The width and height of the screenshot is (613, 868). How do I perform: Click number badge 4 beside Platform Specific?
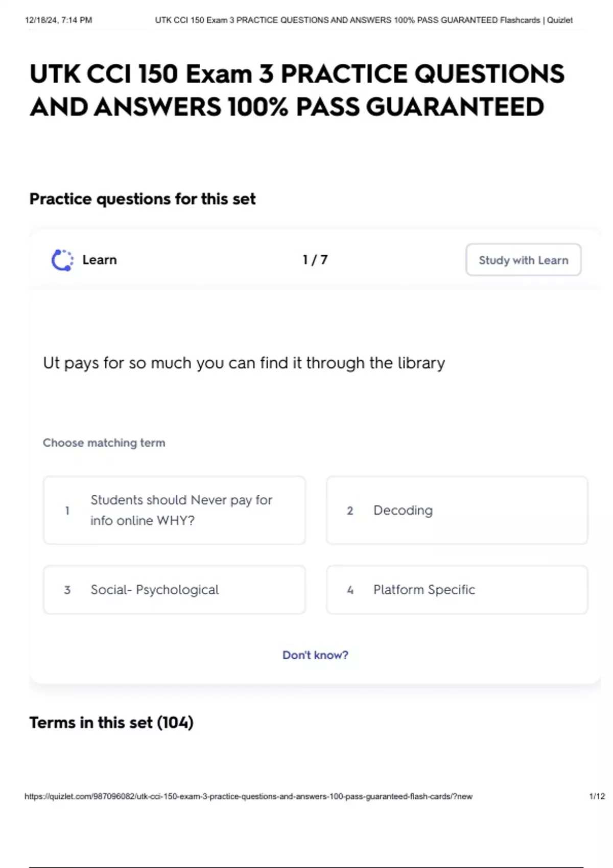[350, 590]
